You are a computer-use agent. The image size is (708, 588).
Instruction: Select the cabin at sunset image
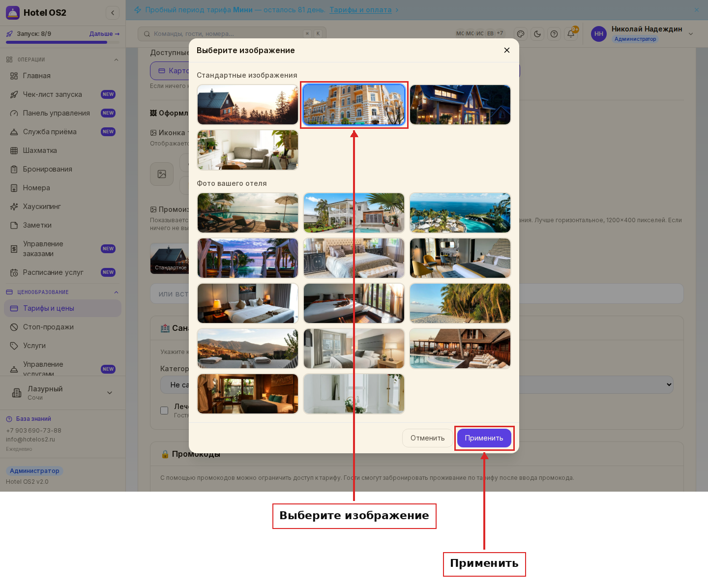click(x=248, y=105)
